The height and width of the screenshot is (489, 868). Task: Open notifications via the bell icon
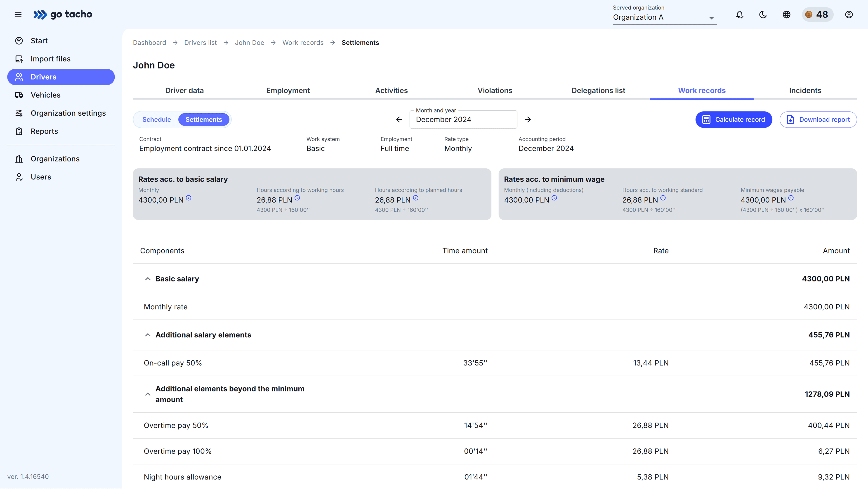(739, 14)
